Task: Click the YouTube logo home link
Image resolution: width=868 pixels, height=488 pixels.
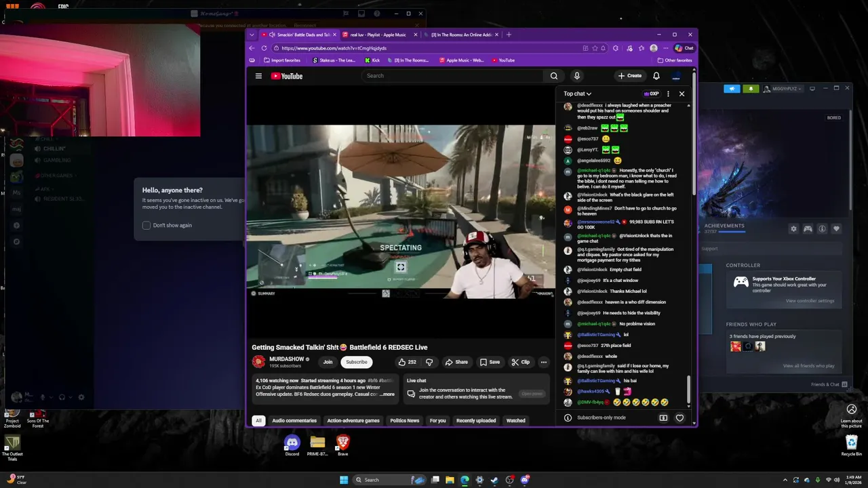Action: pos(287,76)
